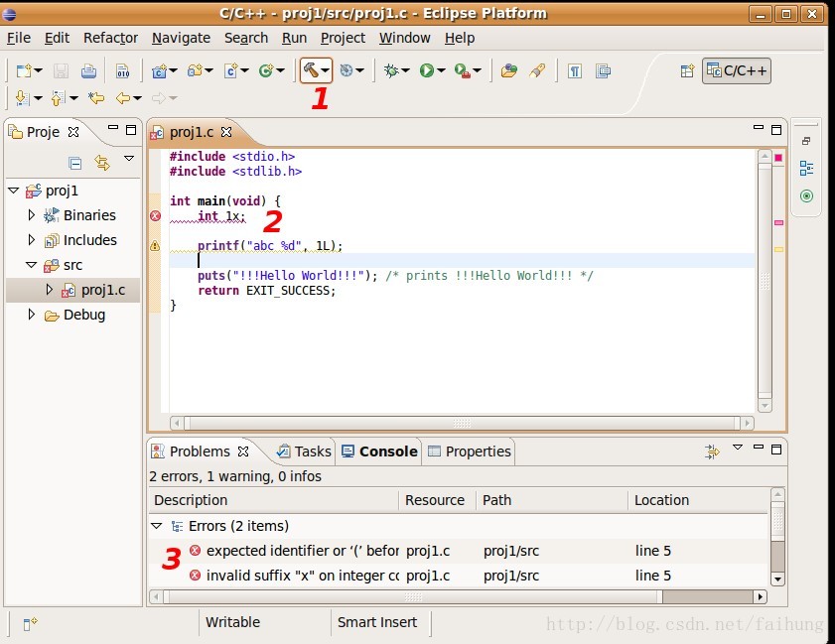This screenshot has width=835, height=644.
Task: Start debugging with the bug icon
Action: (391, 70)
